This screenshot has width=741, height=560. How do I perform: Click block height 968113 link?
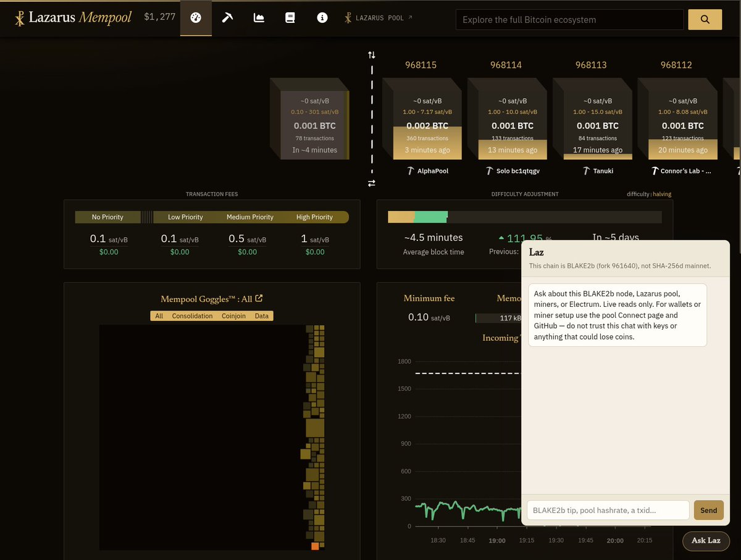pos(591,65)
